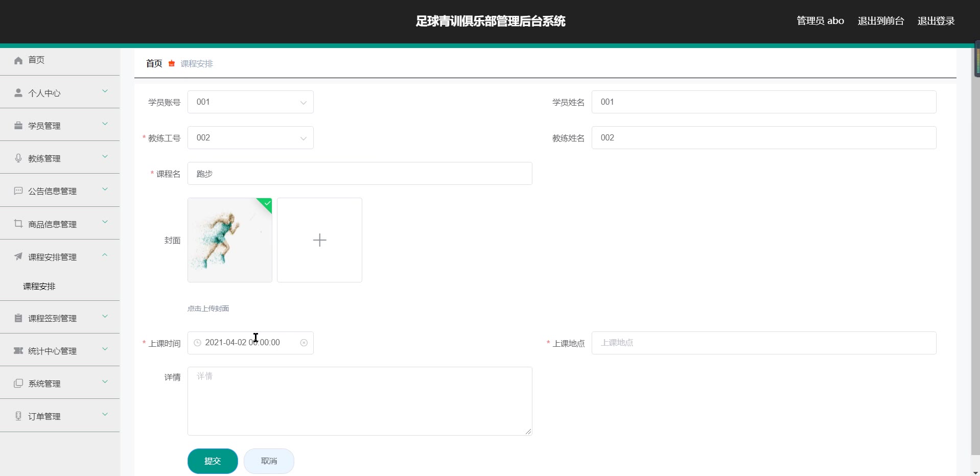Click the 详情 textarea
The width and height of the screenshot is (980, 476).
point(360,401)
